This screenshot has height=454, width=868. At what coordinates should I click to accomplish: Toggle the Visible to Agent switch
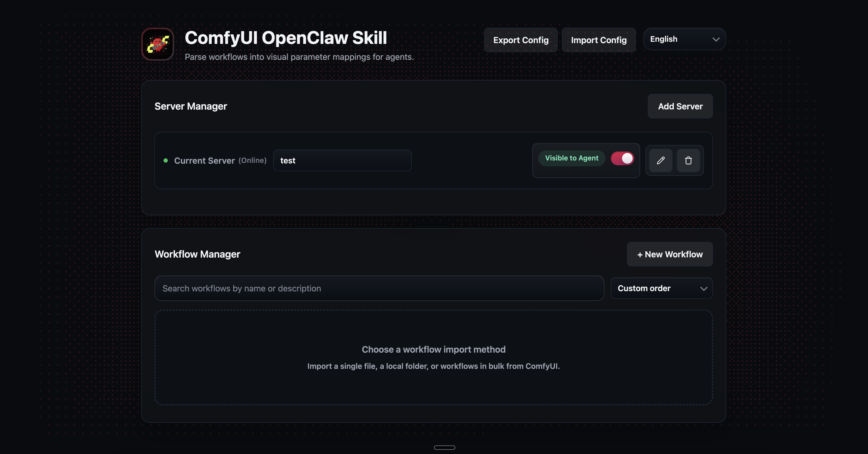(x=622, y=159)
